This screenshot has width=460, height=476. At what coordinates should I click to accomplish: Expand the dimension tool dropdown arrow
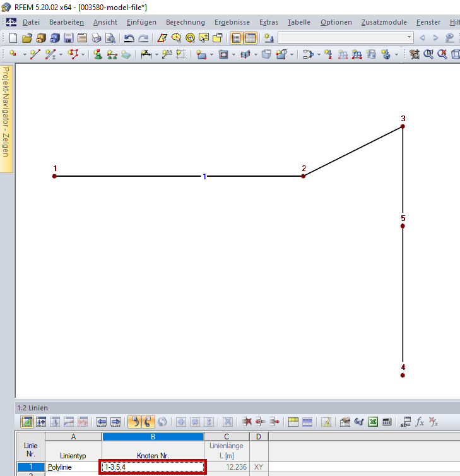[x=156, y=55]
